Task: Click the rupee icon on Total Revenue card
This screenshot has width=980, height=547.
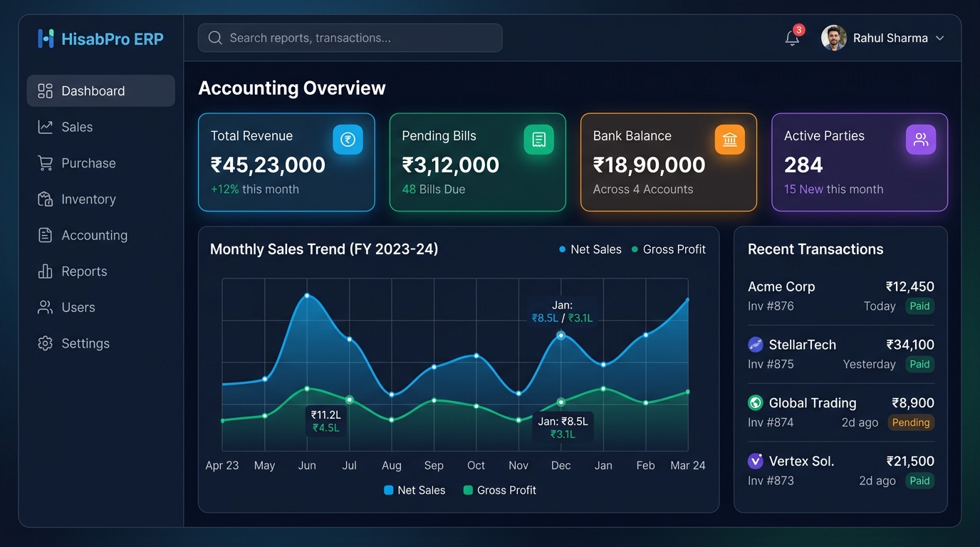Action: [x=348, y=140]
